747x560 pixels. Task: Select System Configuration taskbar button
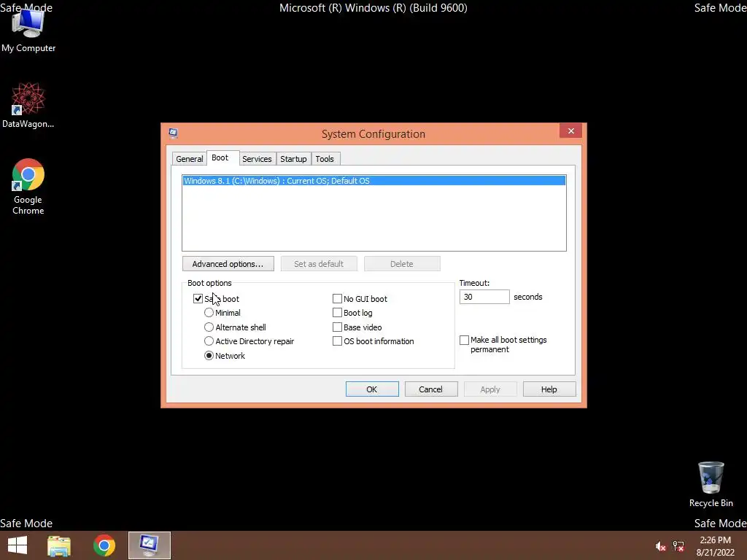(149, 545)
